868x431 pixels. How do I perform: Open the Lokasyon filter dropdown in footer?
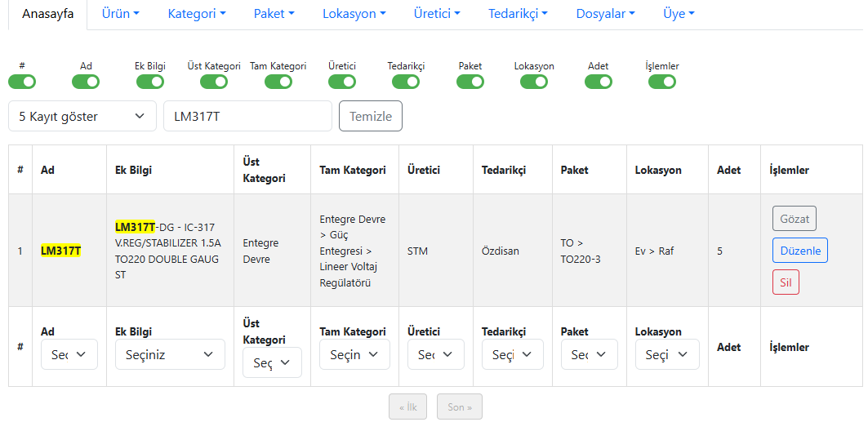(x=667, y=354)
